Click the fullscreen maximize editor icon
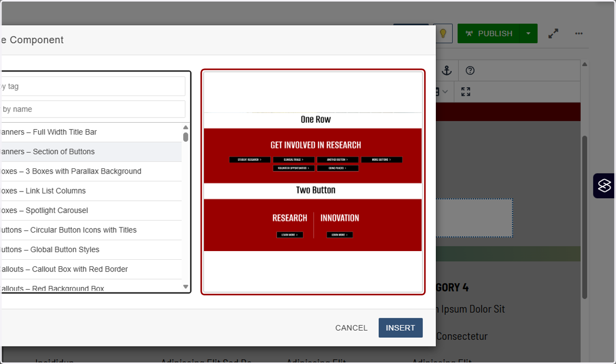This screenshot has height=364, width=616. pyautogui.click(x=466, y=92)
